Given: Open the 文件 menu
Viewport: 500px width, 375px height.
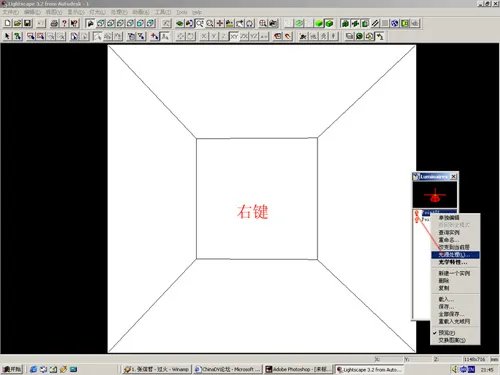Looking at the screenshot, I should point(11,12).
